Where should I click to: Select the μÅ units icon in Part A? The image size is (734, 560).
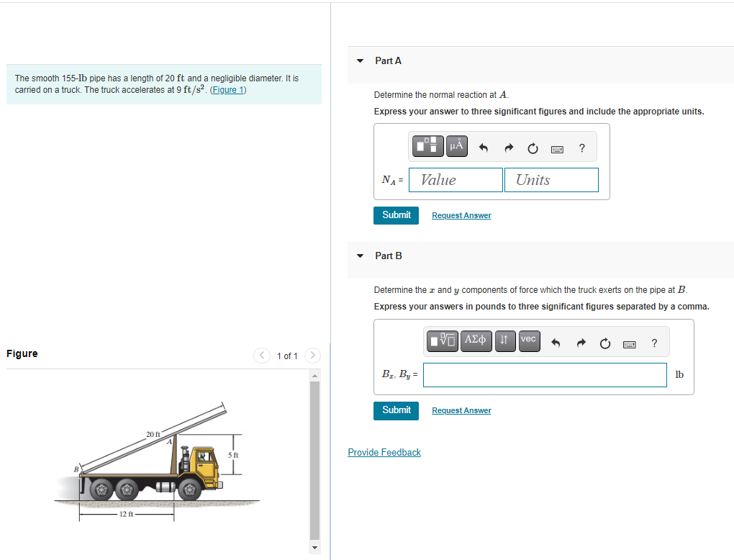tap(456, 145)
